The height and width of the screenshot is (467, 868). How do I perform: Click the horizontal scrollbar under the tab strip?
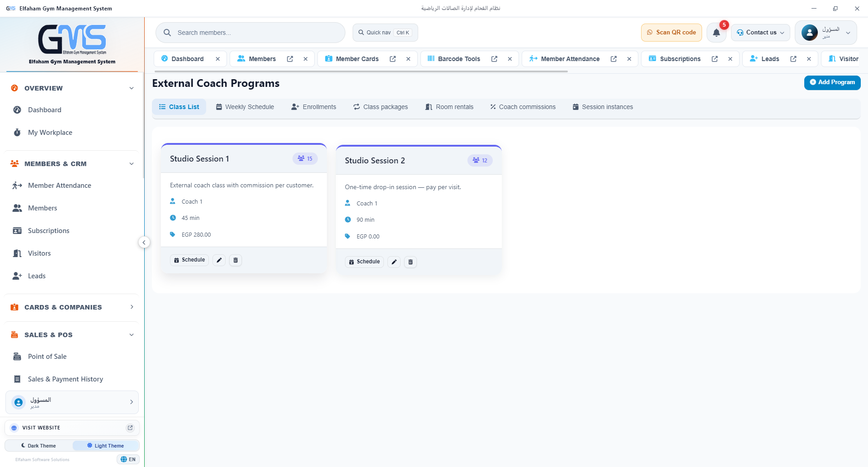click(x=361, y=71)
